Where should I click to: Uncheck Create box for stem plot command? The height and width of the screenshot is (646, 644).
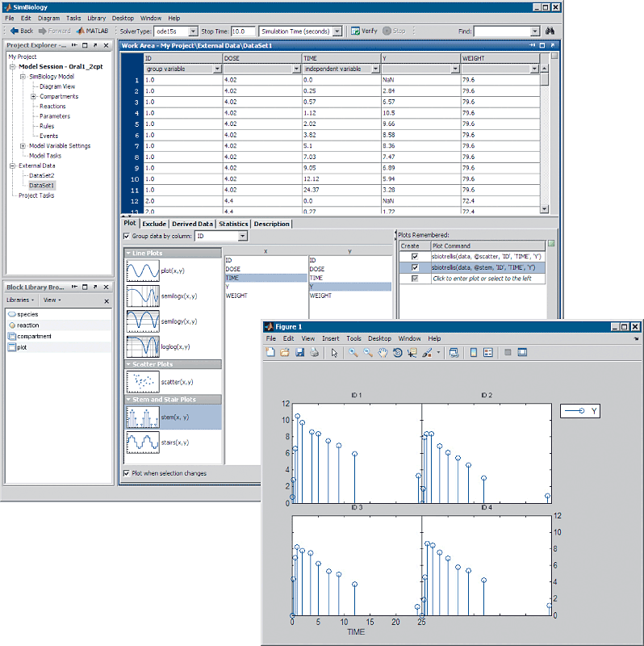pos(415,267)
